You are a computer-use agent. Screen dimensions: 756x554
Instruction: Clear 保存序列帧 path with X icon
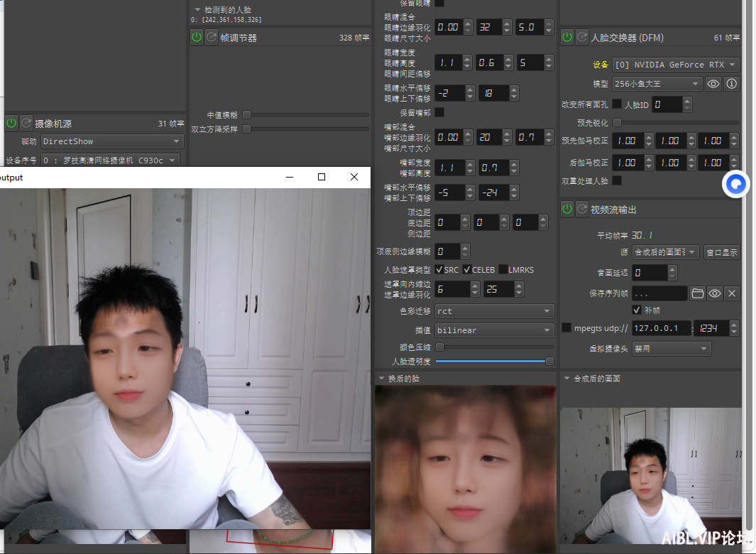tap(732, 293)
